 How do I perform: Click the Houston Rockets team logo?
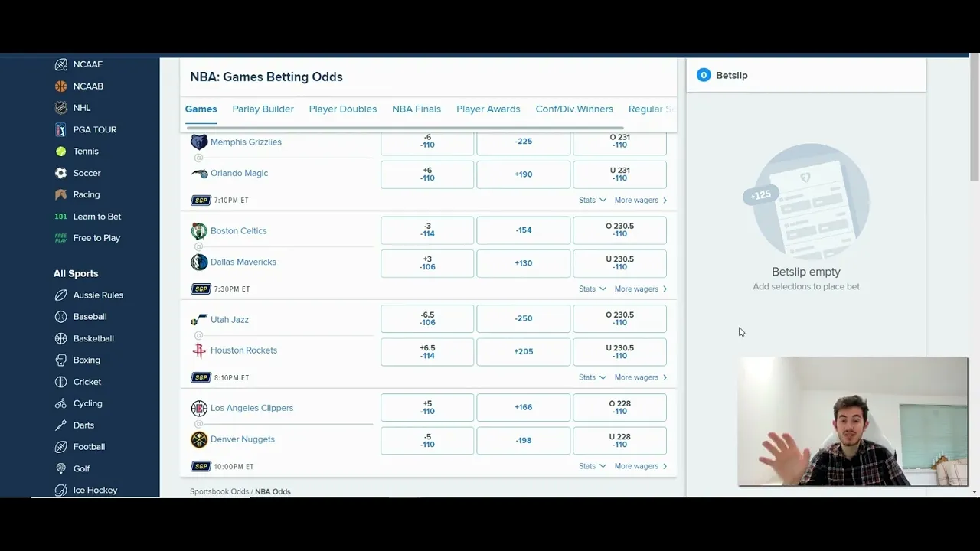199,350
